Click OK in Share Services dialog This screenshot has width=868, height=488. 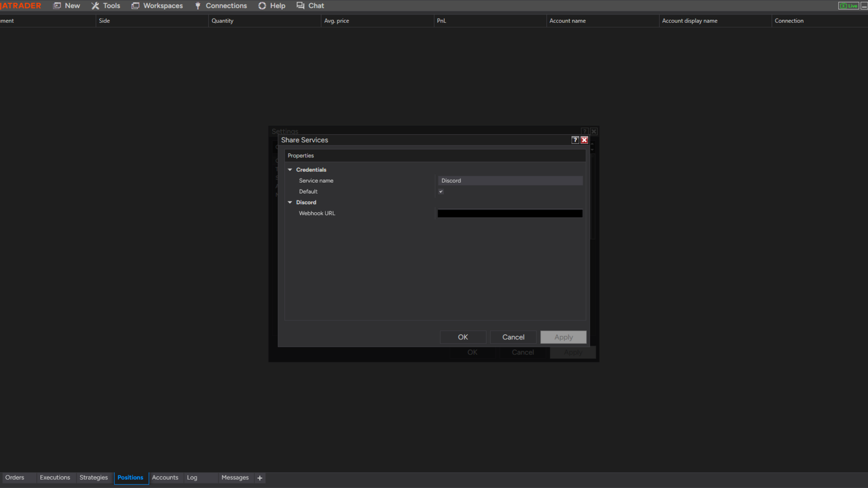[x=463, y=337]
